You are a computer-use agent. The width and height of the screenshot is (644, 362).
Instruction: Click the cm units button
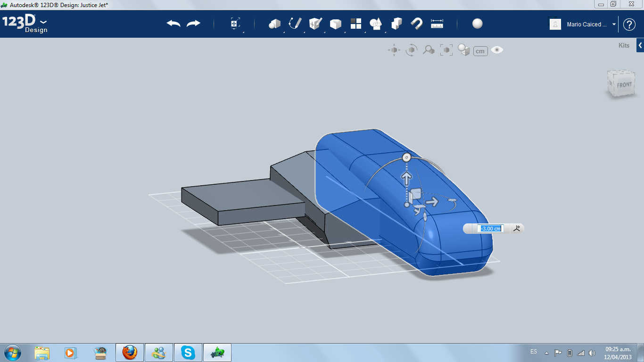(x=480, y=51)
